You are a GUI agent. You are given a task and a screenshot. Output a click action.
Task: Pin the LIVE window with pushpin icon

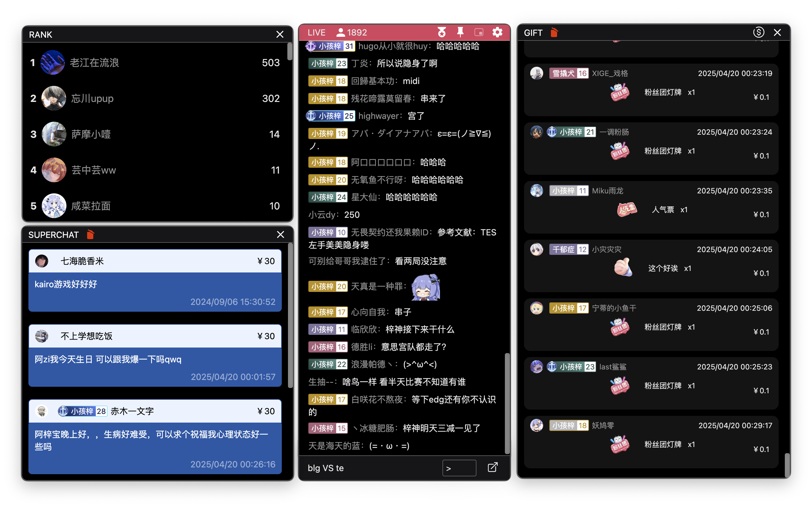(460, 32)
